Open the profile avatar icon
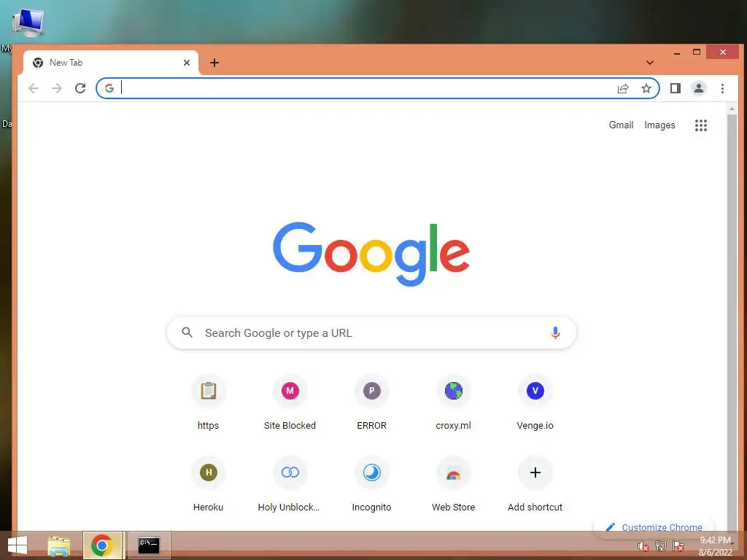 pos(698,88)
